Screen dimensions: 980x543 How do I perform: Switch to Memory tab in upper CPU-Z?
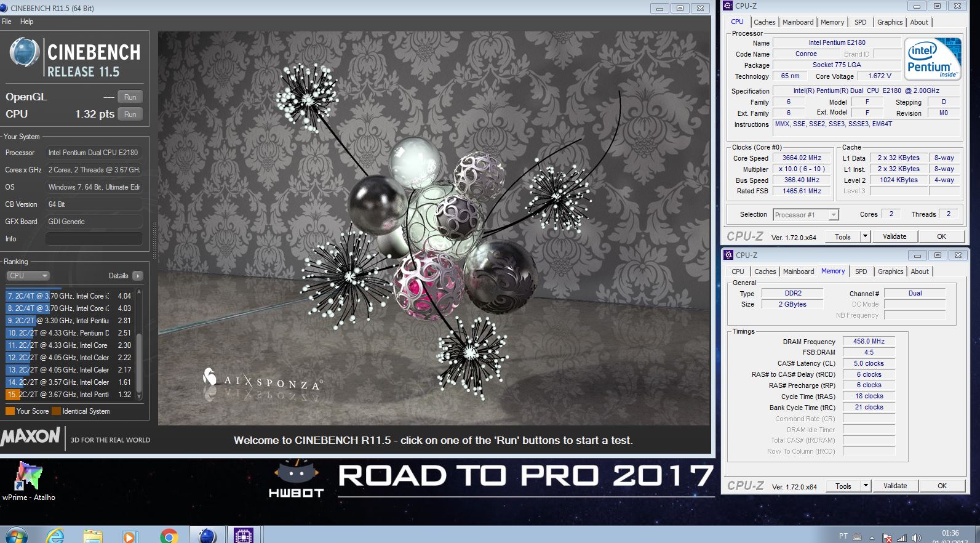click(832, 22)
